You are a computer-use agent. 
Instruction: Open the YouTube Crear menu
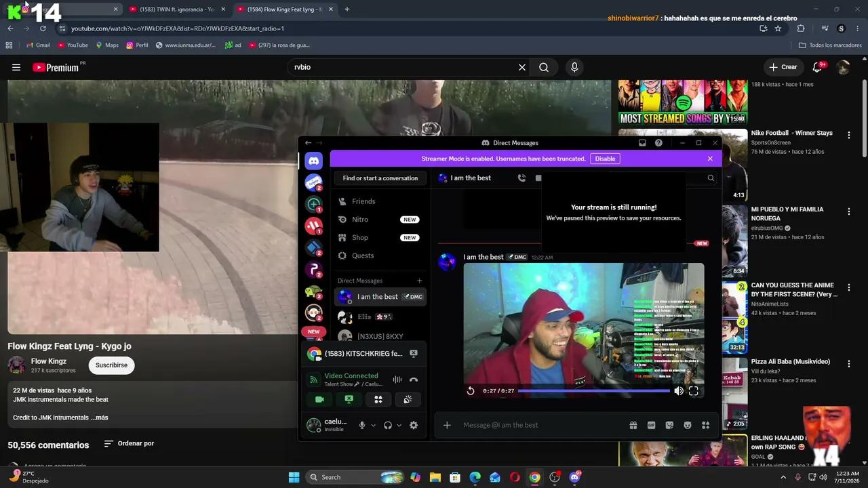point(783,67)
